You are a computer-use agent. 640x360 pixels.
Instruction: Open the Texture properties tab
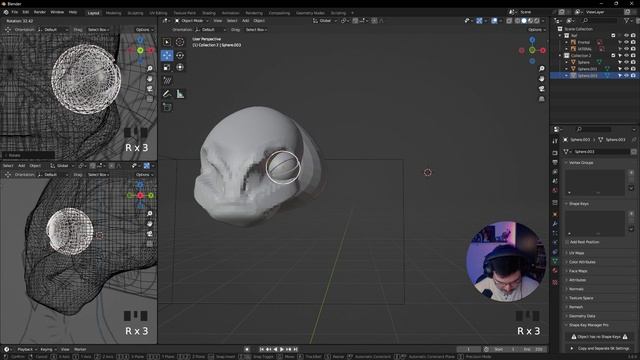pos(555,282)
